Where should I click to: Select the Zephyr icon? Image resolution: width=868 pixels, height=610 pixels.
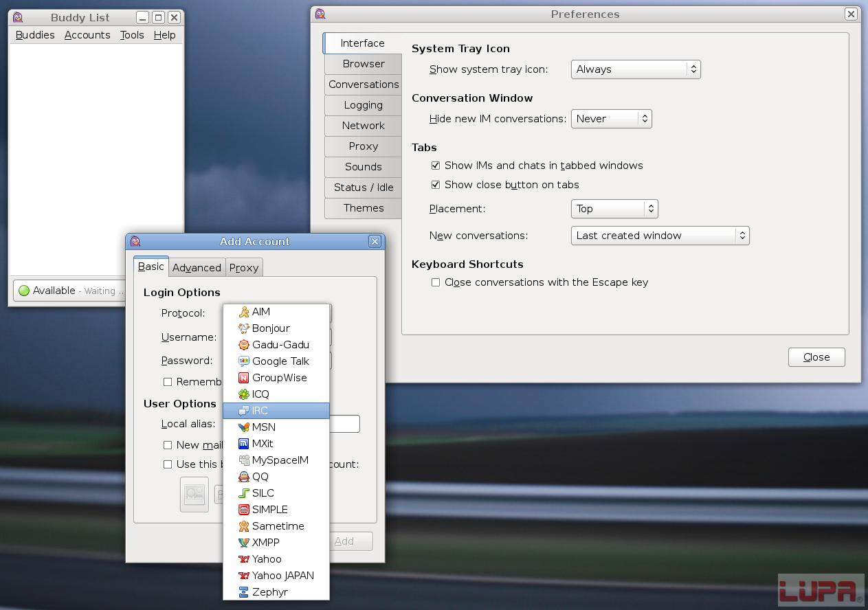coord(243,592)
